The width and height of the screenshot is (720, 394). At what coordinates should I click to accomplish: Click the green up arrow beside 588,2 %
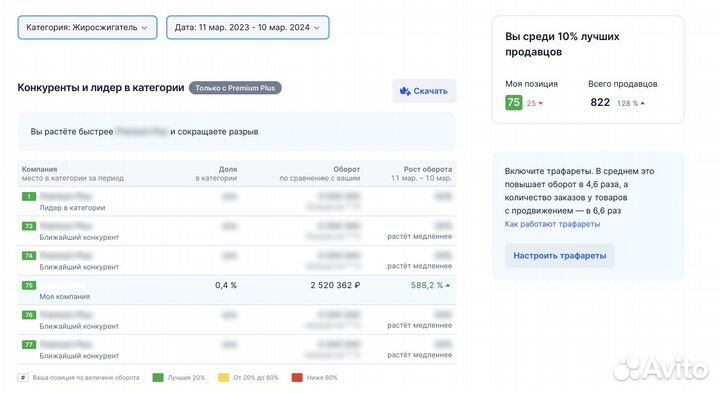pos(448,285)
